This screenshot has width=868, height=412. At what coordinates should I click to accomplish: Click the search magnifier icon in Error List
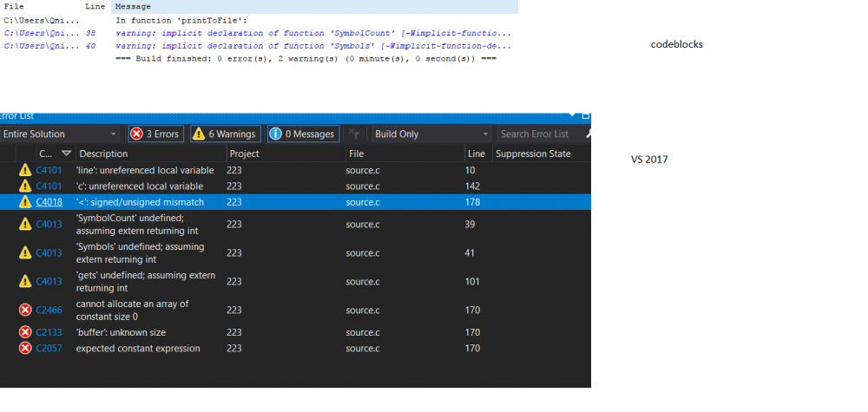click(589, 134)
